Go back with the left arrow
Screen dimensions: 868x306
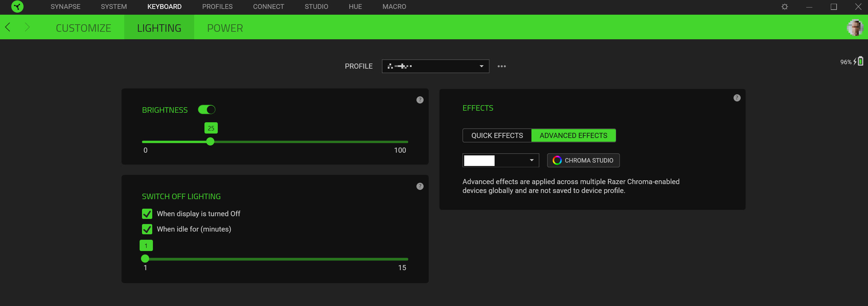8,27
